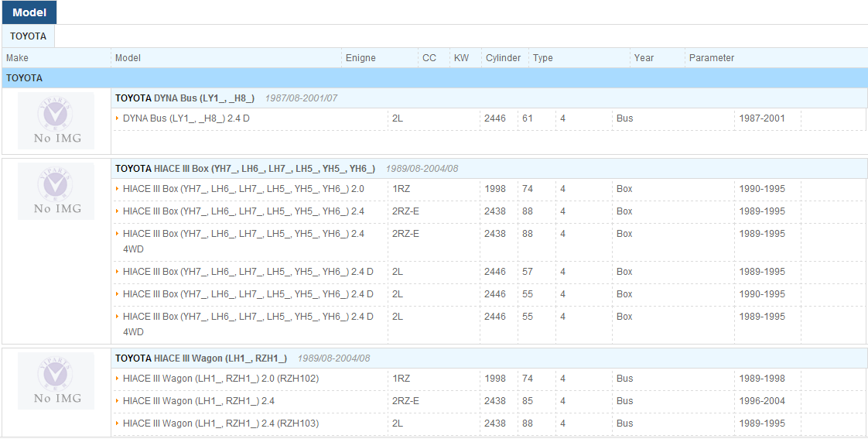Click the Type column header
This screenshot has width=868, height=439.
click(543, 57)
